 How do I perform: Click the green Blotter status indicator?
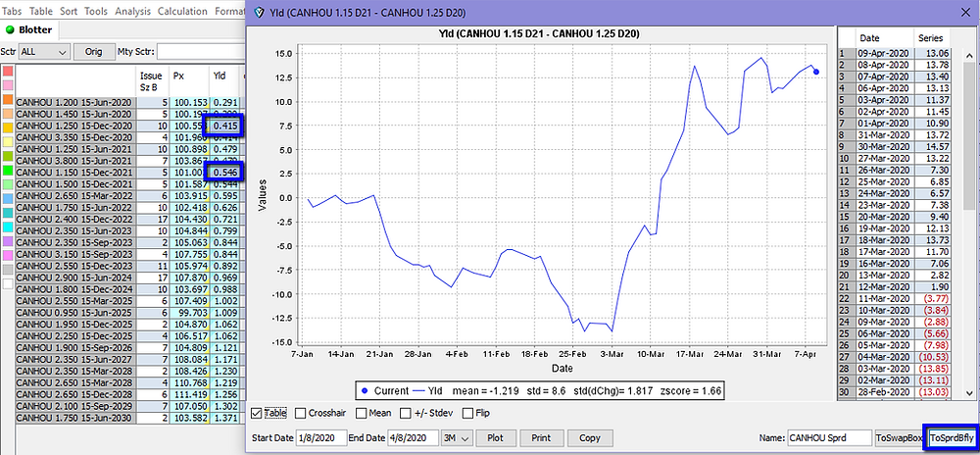tap(10, 29)
